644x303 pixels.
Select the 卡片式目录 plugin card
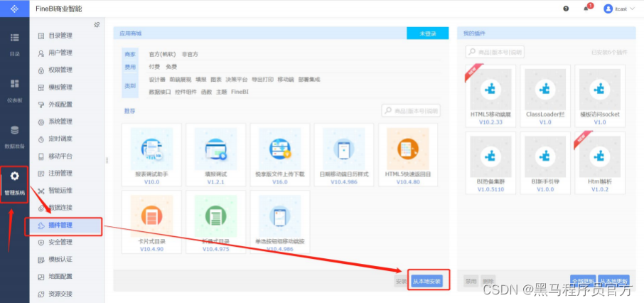[151, 222]
